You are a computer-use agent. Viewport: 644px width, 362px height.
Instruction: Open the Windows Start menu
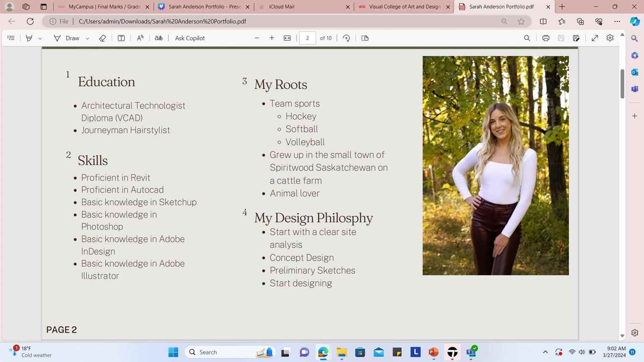[173, 352]
